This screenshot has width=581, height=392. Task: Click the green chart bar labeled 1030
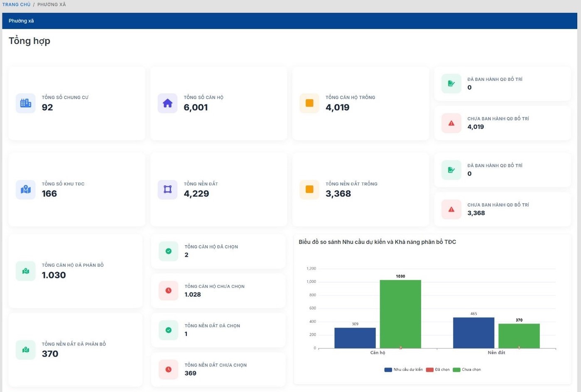(x=400, y=314)
